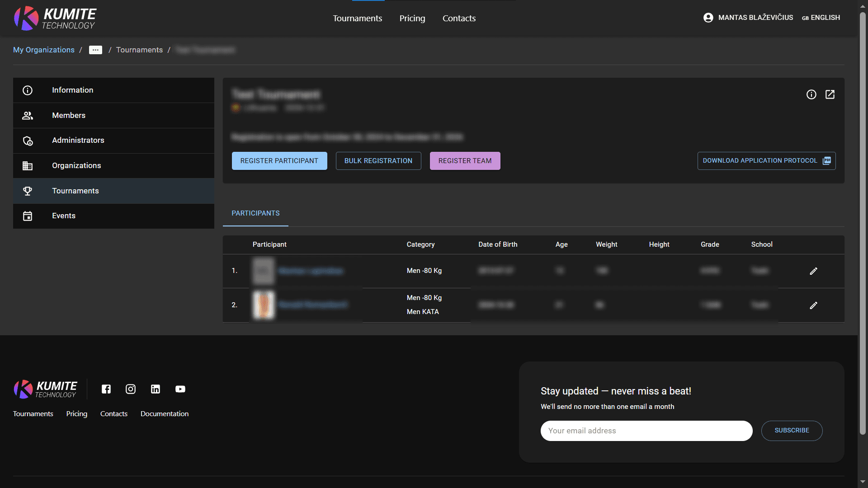Open the Members section via people icon
This screenshot has height=488, width=868.
click(x=28, y=115)
